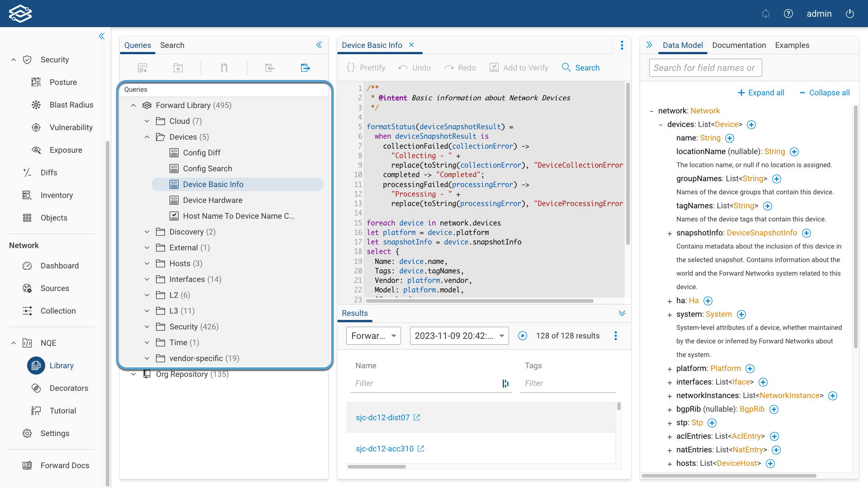Open the snapshot timestamp dropdown

[x=459, y=336]
